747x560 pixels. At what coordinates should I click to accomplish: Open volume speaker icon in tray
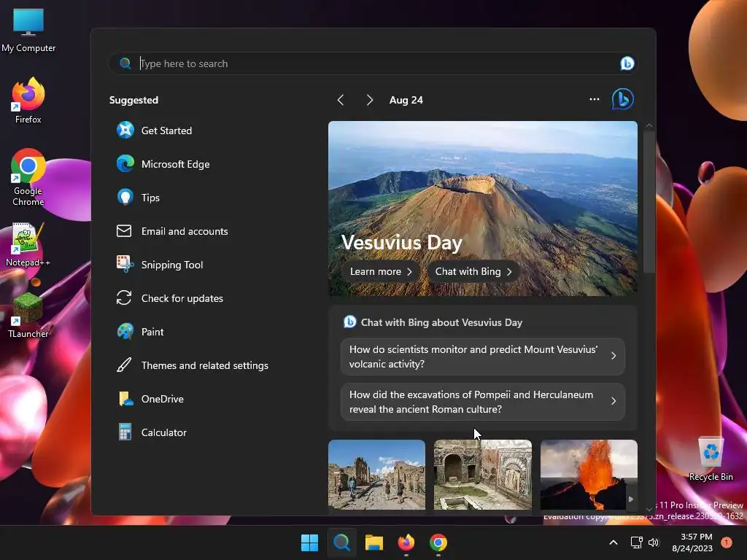(x=654, y=542)
